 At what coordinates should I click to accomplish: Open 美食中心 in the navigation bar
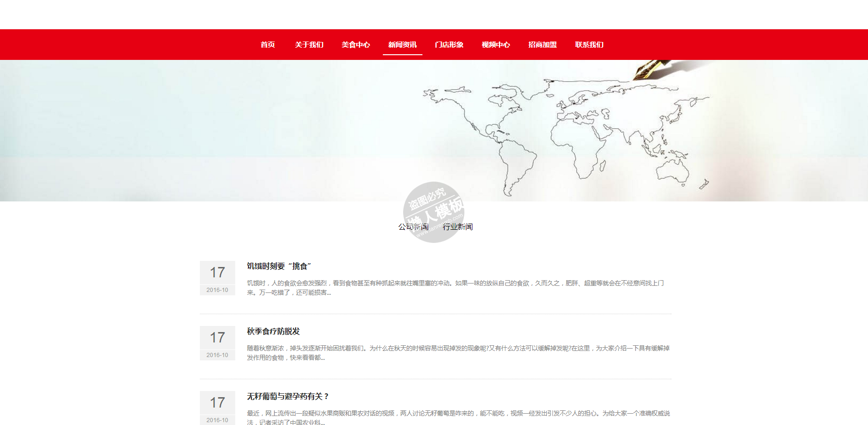click(x=356, y=45)
